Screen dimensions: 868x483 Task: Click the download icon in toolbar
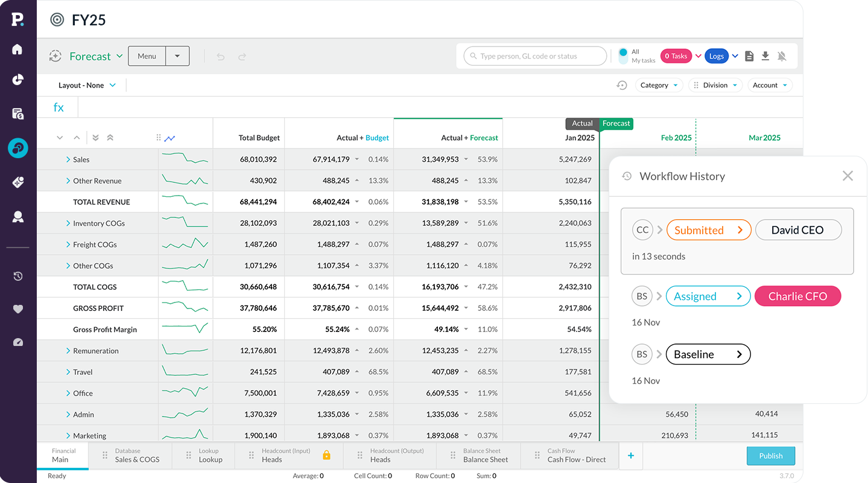tap(765, 56)
